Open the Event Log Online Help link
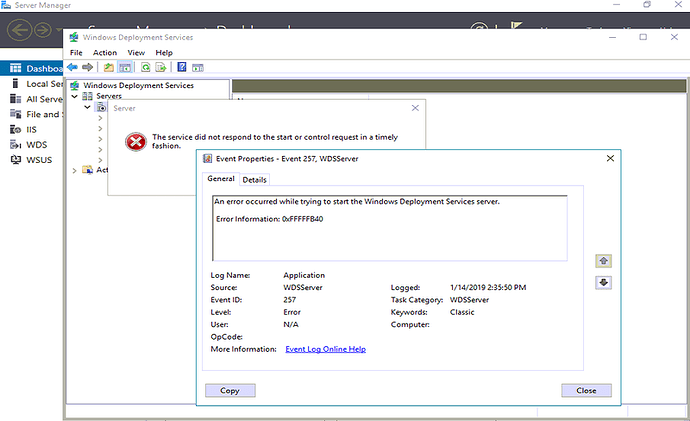Image resolution: width=690 pixels, height=421 pixels. 325,349
